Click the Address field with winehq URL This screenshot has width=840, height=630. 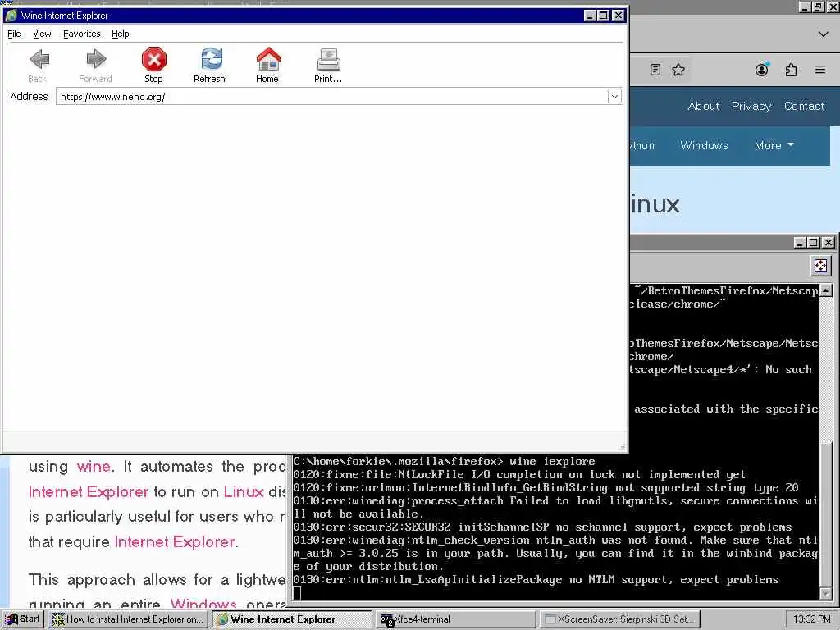tap(332, 97)
